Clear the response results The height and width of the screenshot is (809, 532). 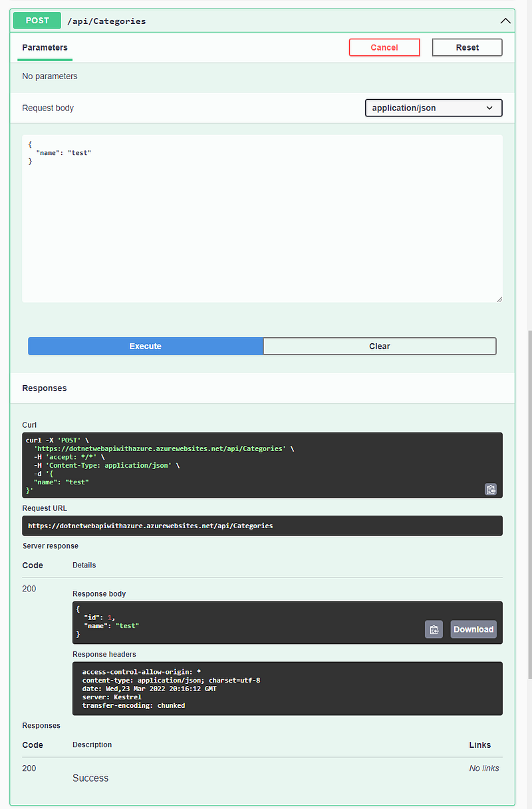point(380,346)
